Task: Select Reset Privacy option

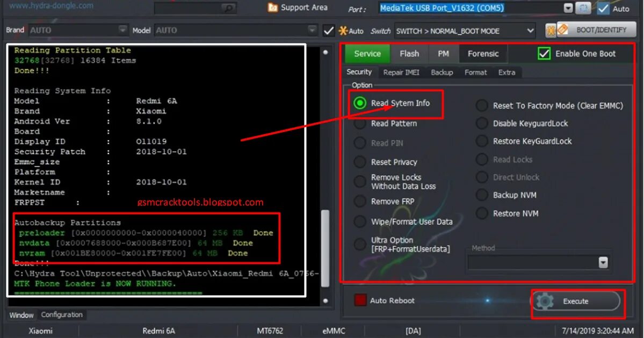Action: (360, 162)
